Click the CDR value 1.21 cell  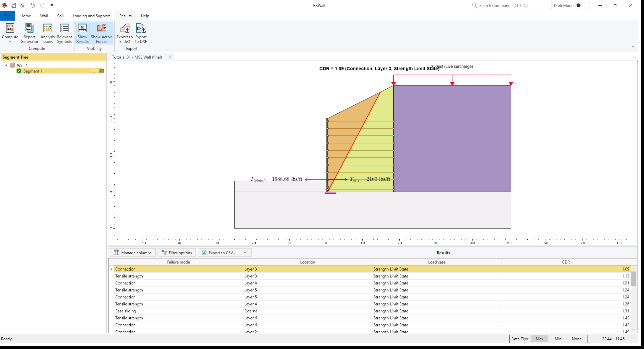(x=566, y=283)
